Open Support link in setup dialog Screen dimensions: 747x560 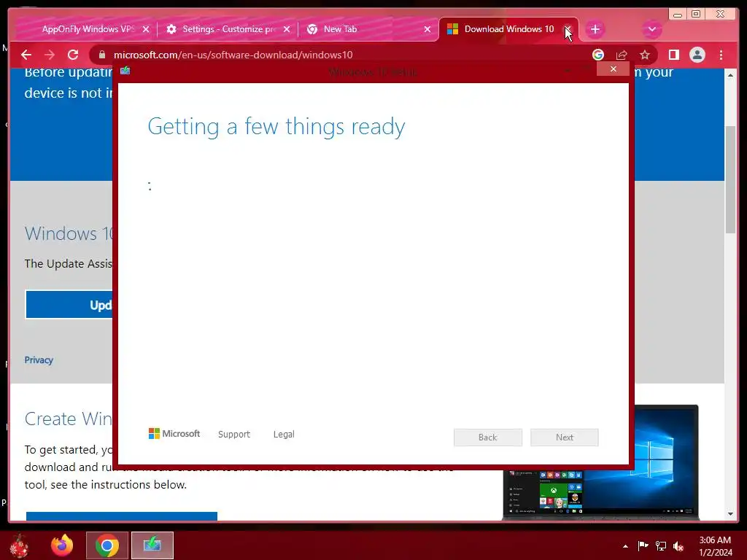[x=234, y=435]
